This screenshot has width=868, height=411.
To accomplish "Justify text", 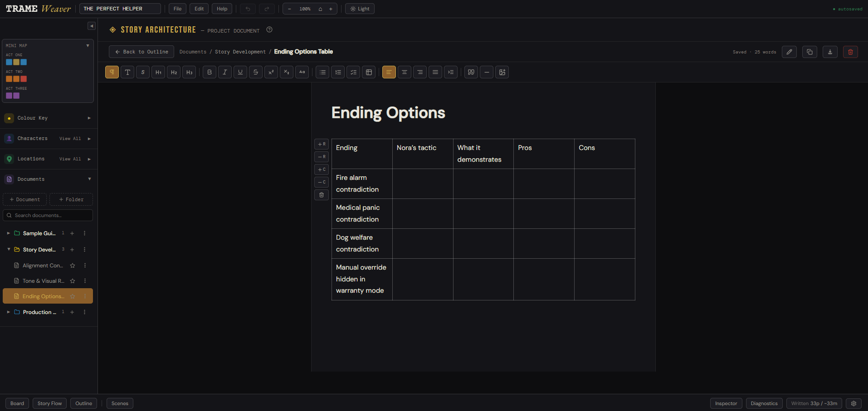I will coord(435,72).
